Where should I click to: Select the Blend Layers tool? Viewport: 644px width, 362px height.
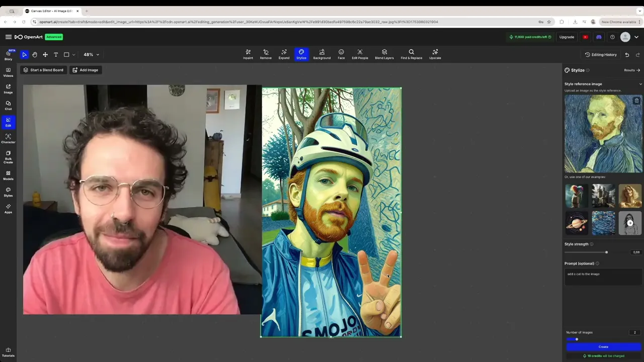point(384,54)
